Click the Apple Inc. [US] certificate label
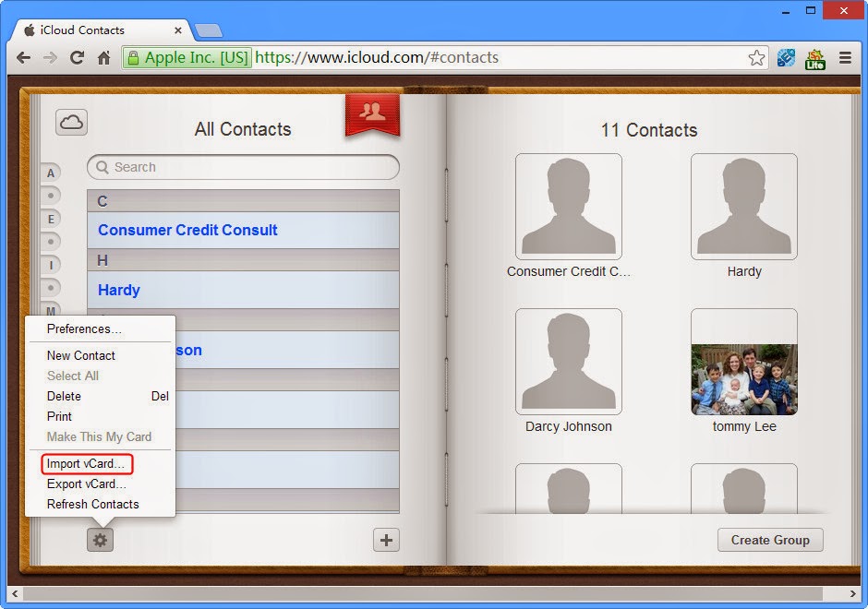Screen dimensions: 868x609 pos(196,57)
